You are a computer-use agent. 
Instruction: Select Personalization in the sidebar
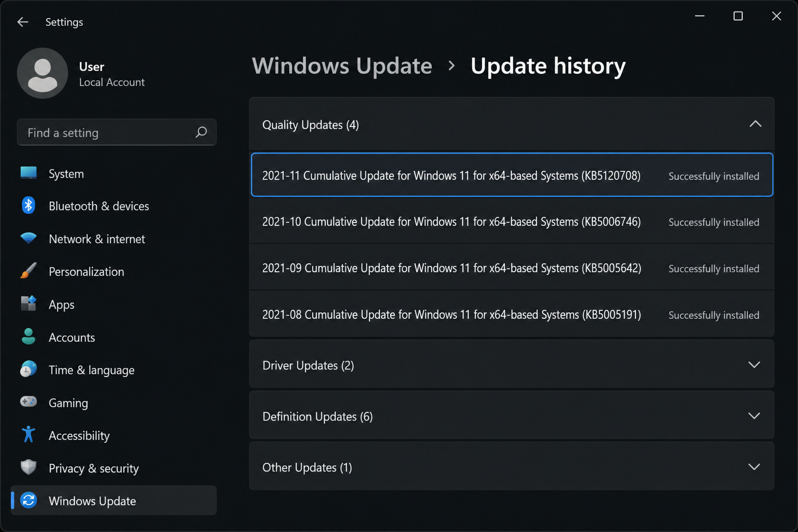click(114, 272)
